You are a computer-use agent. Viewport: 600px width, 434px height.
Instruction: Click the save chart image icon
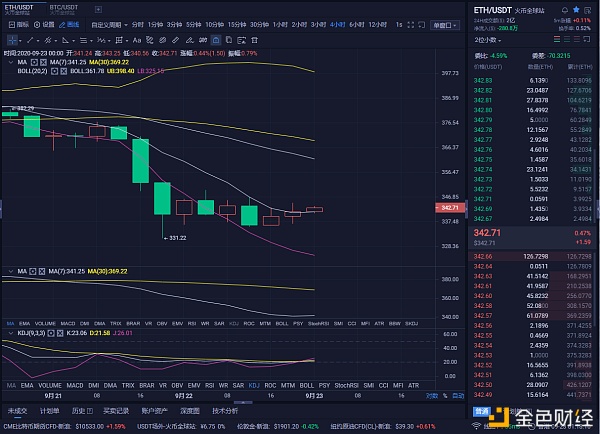pos(241,40)
